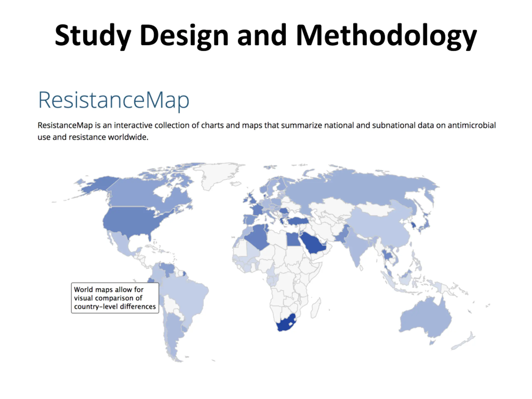Select France on the world map
This screenshot has width=532, height=399.
(x=258, y=210)
